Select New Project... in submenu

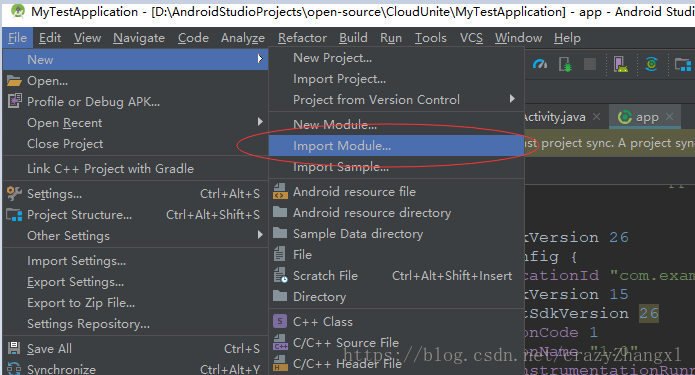click(x=332, y=58)
